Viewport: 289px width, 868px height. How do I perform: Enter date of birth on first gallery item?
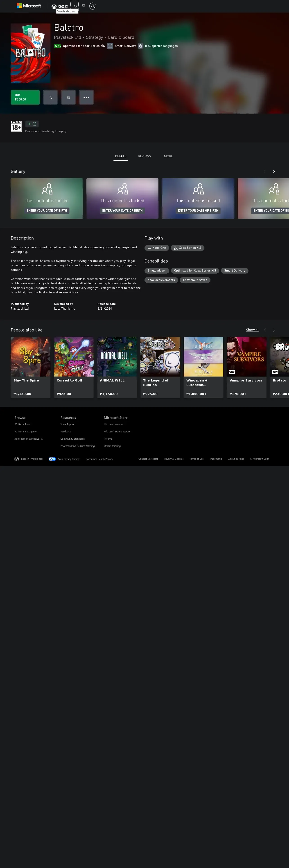click(47, 211)
